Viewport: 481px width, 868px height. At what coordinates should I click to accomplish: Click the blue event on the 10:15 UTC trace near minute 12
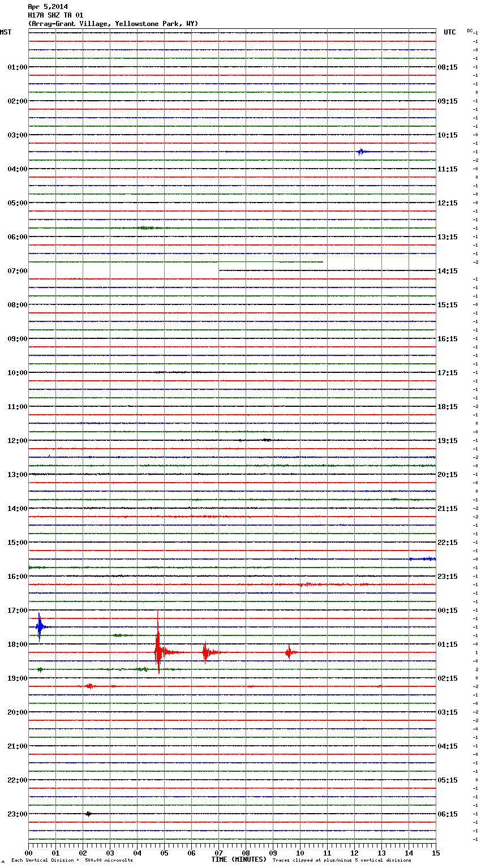pos(362,152)
